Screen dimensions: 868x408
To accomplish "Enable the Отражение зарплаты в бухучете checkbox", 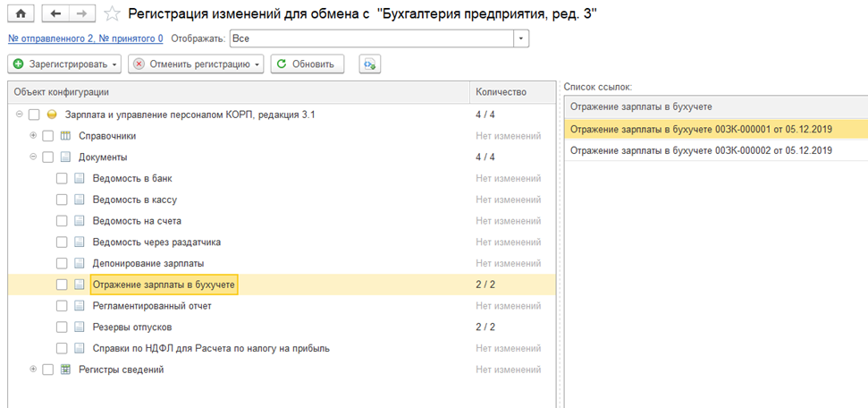I will pyautogui.click(x=62, y=285).
